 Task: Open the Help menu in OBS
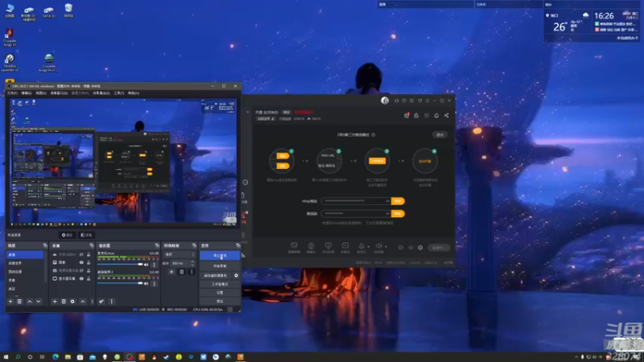click(134, 93)
